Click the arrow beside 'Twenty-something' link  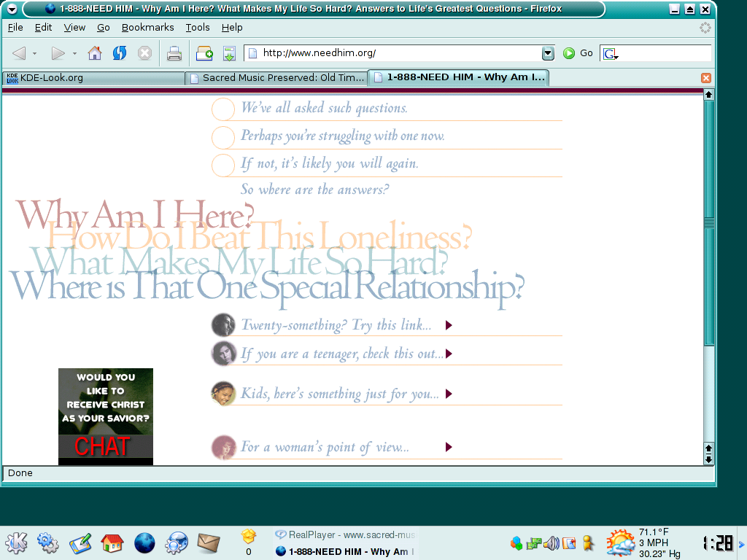click(x=449, y=325)
